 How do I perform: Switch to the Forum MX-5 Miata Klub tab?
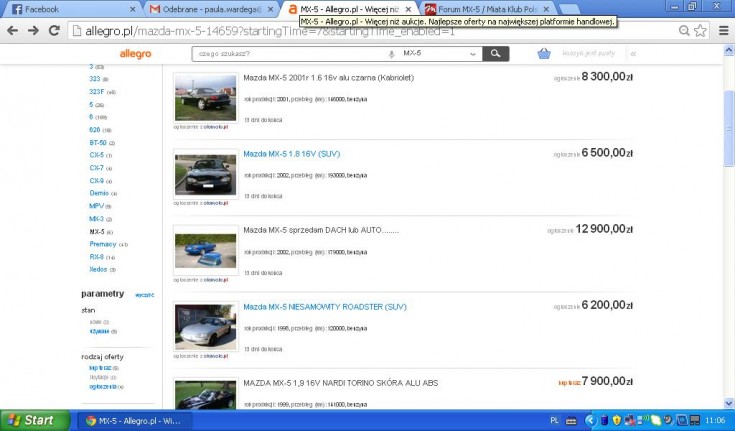pos(488,9)
